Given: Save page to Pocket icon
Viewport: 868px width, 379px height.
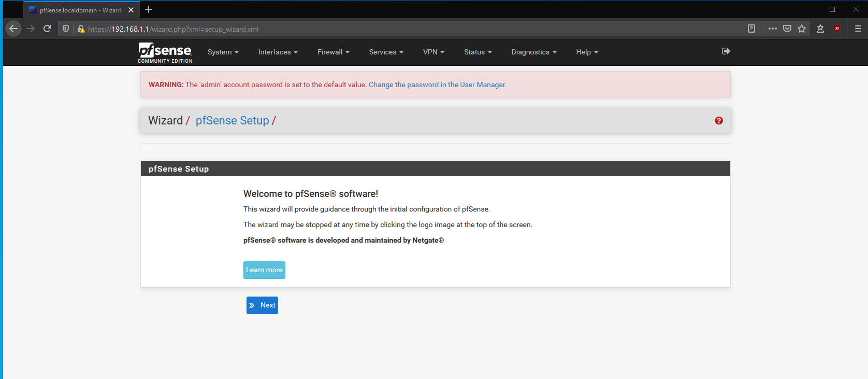Looking at the screenshot, I should tap(787, 29).
